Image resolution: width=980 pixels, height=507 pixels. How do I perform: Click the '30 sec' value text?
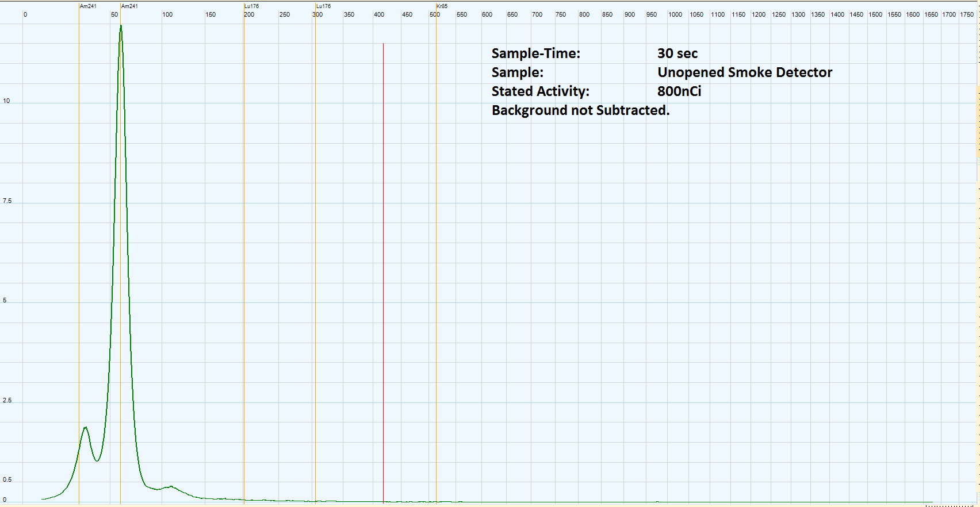677,53
